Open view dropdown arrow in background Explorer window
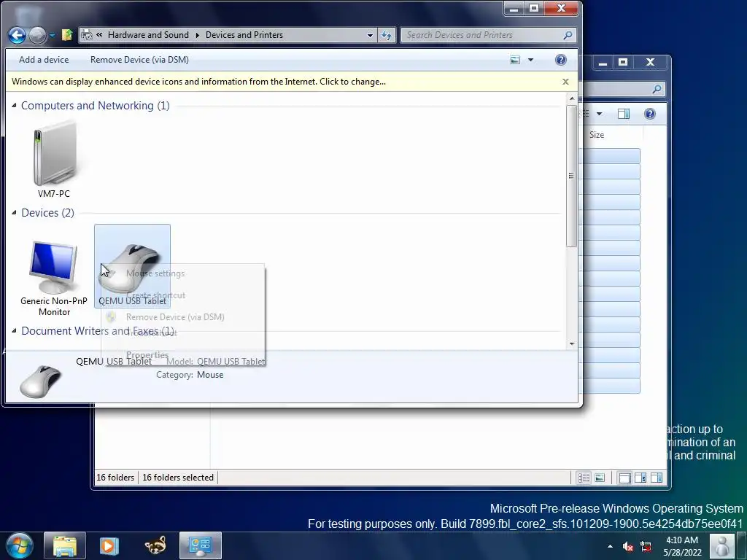This screenshot has height=560, width=747. pos(600,114)
